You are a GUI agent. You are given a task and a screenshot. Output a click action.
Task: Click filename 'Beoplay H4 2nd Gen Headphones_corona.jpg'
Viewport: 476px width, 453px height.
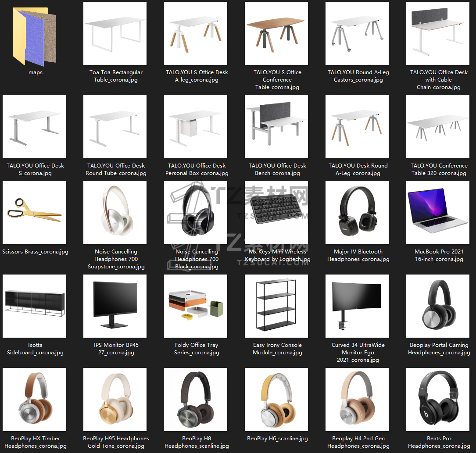tap(358, 442)
